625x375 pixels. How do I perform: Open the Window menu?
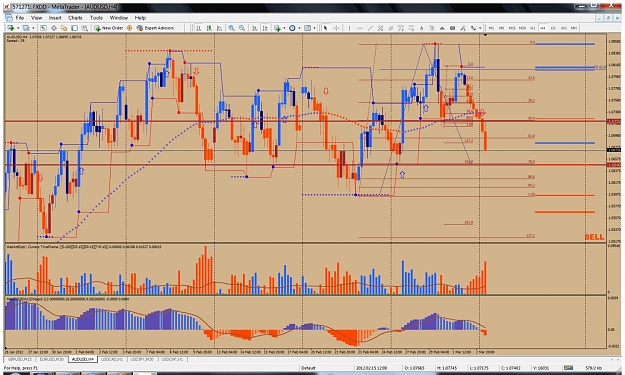[118, 18]
